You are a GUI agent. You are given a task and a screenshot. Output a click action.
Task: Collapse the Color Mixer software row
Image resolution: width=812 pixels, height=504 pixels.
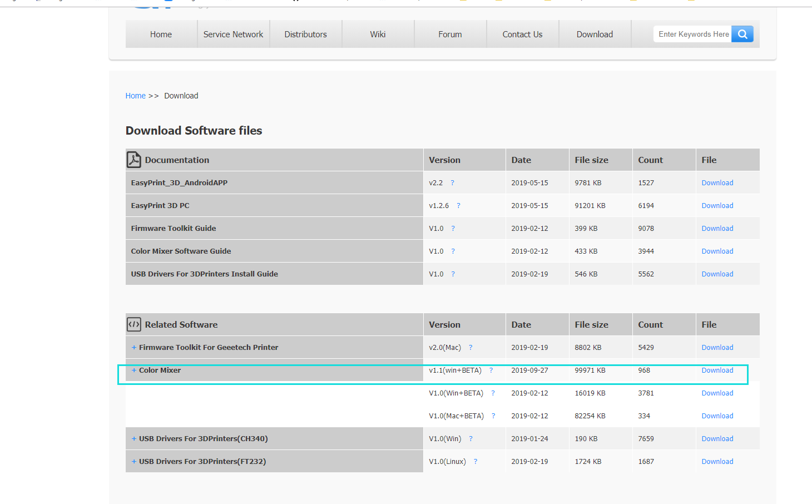134,370
